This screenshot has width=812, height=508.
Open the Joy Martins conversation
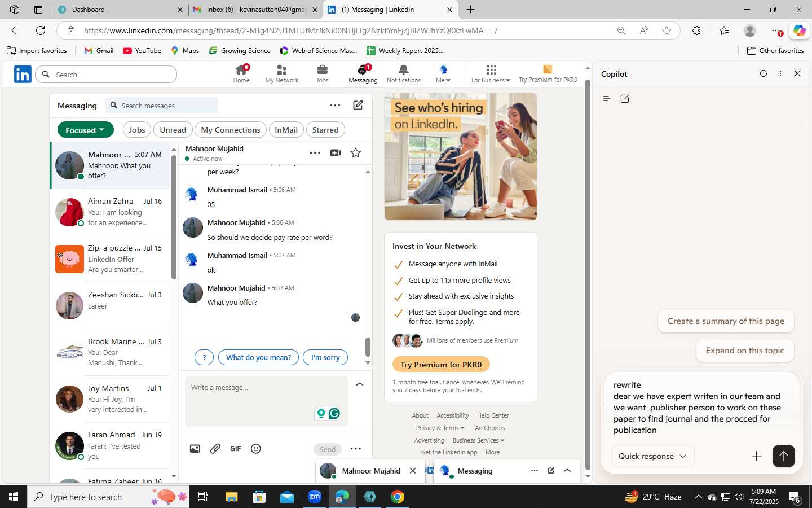click(x=110, y=399)
